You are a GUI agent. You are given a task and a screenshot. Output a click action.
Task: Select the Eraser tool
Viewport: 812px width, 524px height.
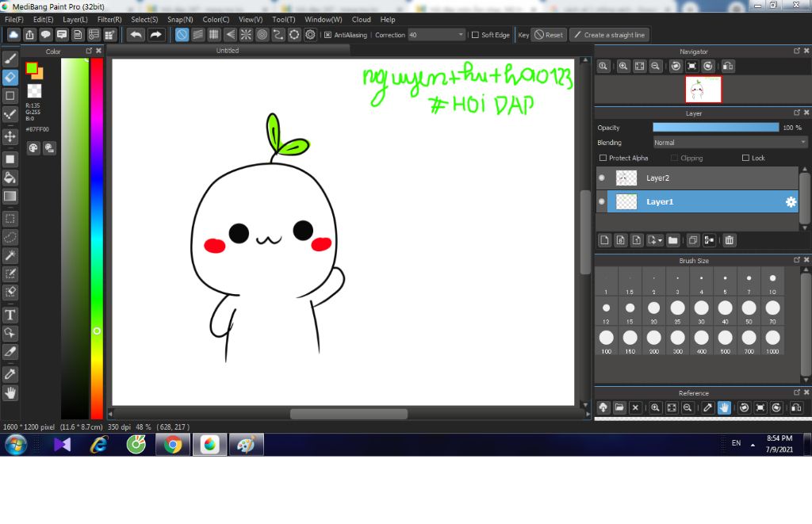click(10, 77)
